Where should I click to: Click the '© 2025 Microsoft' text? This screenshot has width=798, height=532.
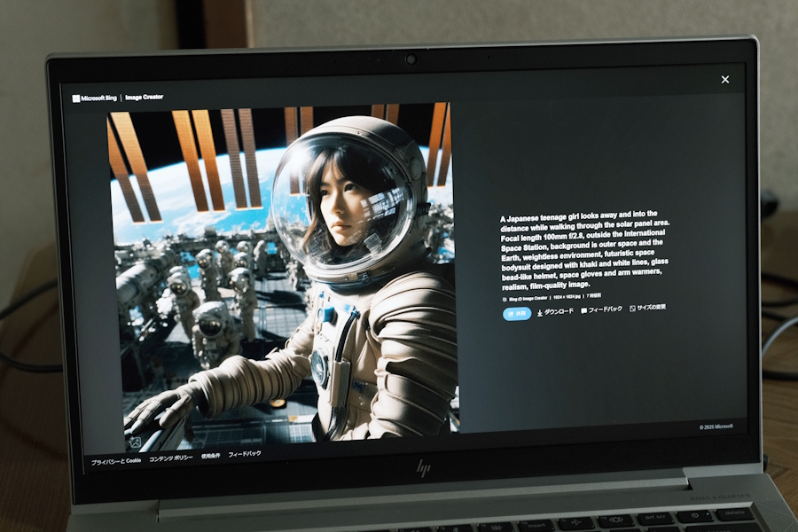point(716,426)
